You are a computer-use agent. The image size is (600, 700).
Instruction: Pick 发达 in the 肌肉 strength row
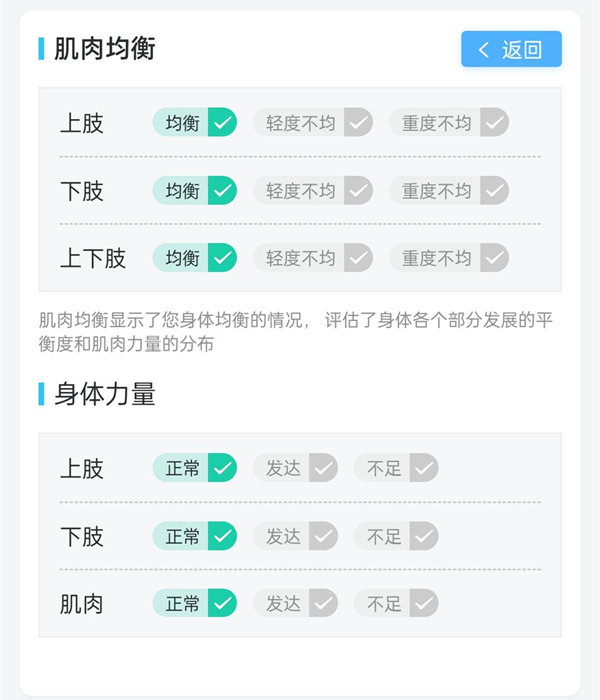point(296,603)
